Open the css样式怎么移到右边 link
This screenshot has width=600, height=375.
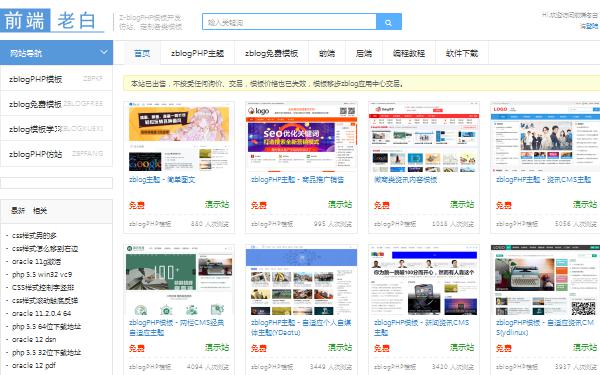(x=45, y=249)
